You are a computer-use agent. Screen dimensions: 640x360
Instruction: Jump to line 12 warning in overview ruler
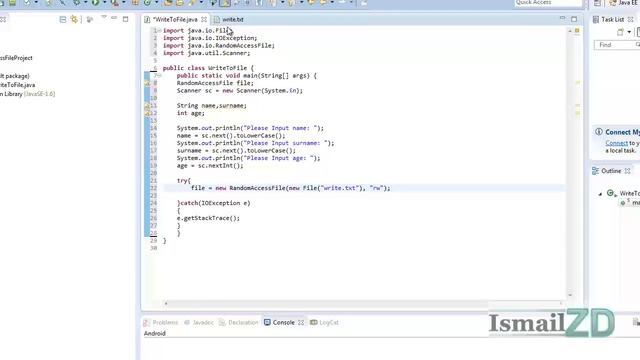[x=578, y=113]
